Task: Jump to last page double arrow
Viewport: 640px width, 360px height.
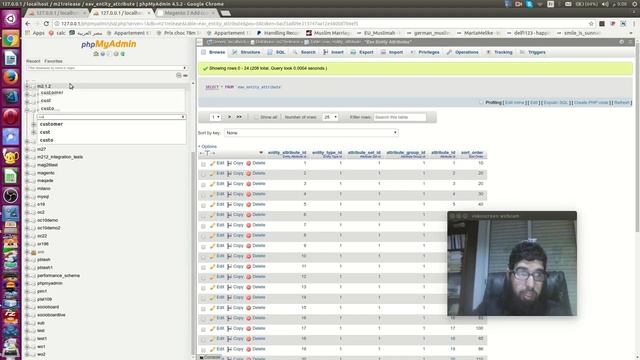Action: click(x=239, y=117)
